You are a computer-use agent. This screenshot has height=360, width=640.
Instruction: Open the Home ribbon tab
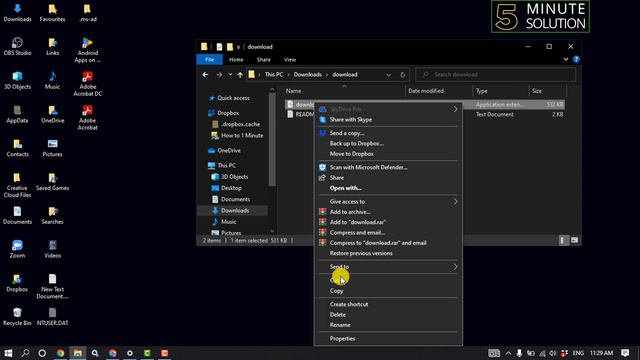236,60
